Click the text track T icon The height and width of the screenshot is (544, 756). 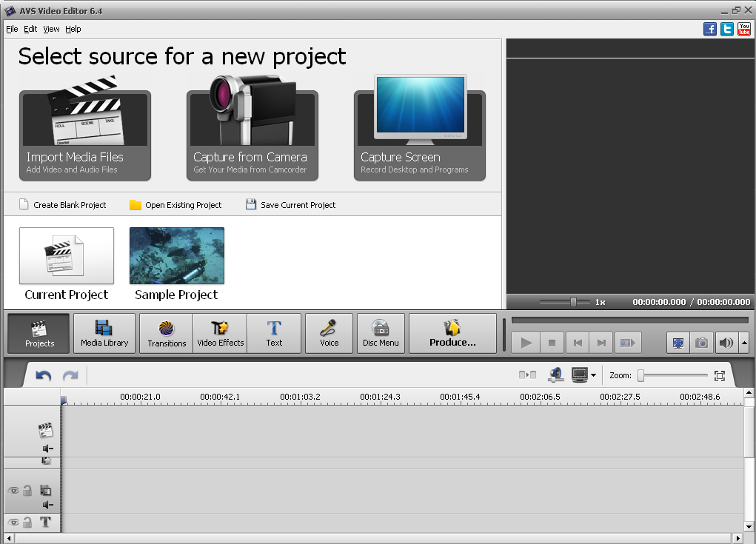(x=45, y=522)
